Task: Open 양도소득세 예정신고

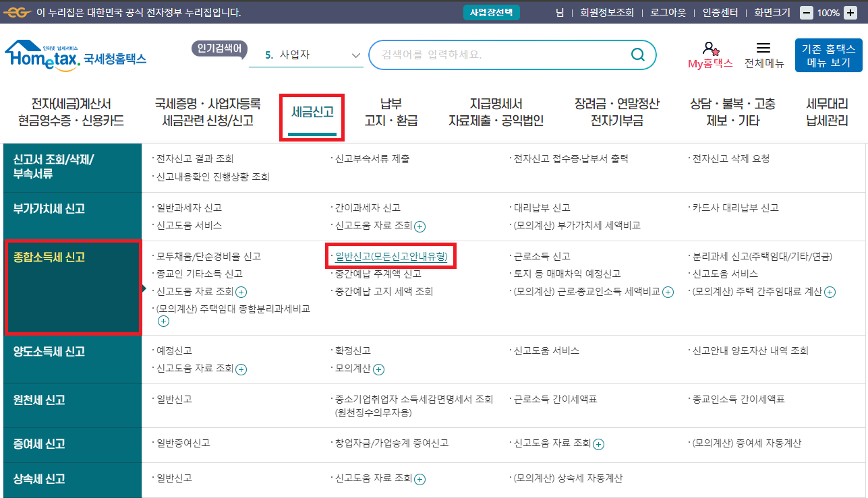Action: pos(174,351)
